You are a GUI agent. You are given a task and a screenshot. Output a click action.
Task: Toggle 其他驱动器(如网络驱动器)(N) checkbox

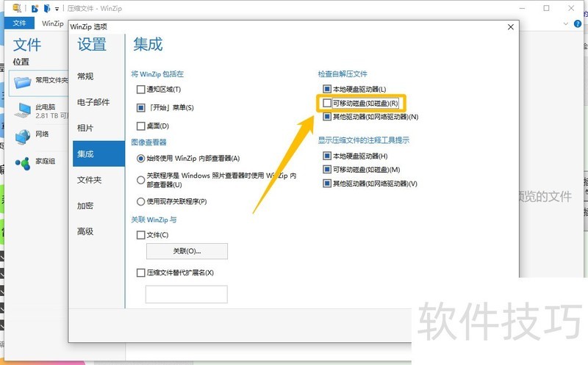[x=327, y=117]
